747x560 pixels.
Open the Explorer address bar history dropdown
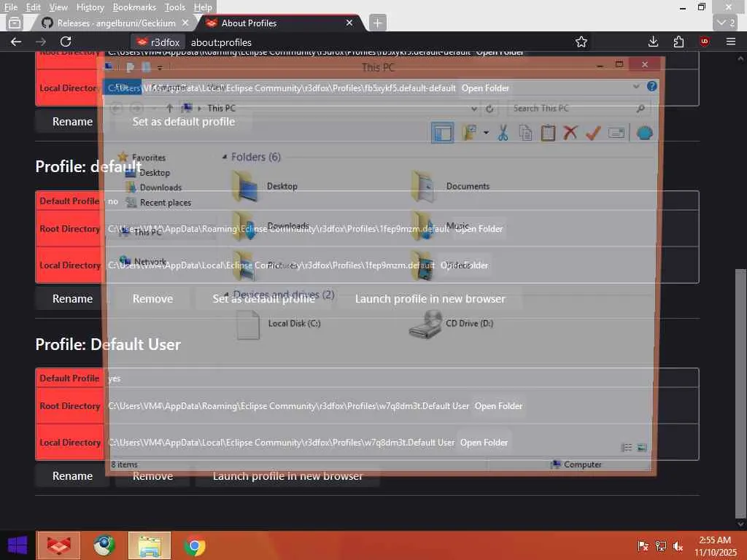(x=473, y=109)
